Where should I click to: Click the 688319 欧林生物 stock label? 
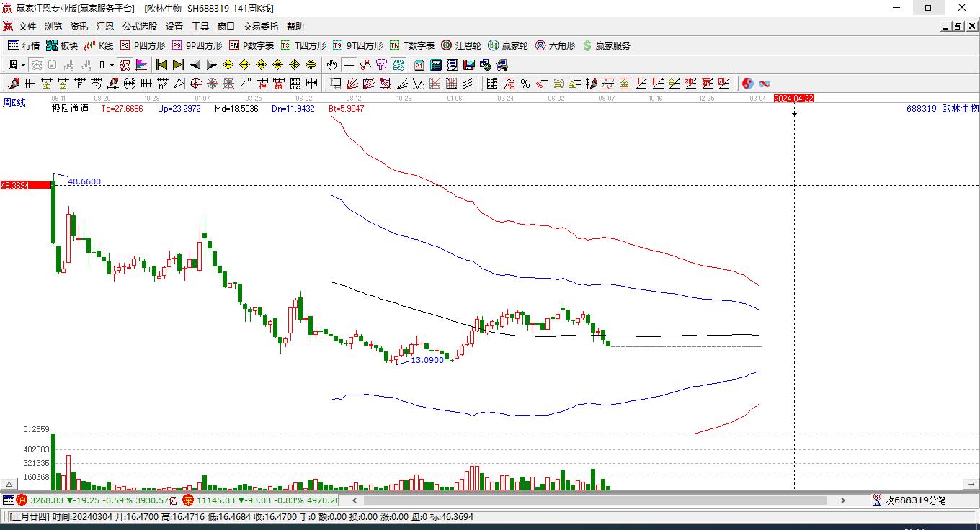943,108
